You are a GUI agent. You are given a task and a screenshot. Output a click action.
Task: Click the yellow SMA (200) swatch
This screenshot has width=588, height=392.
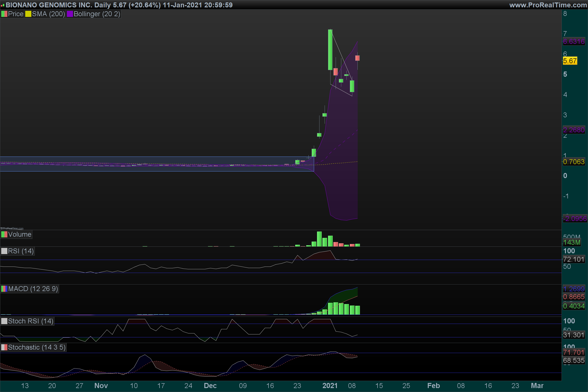tap(28, 14)
